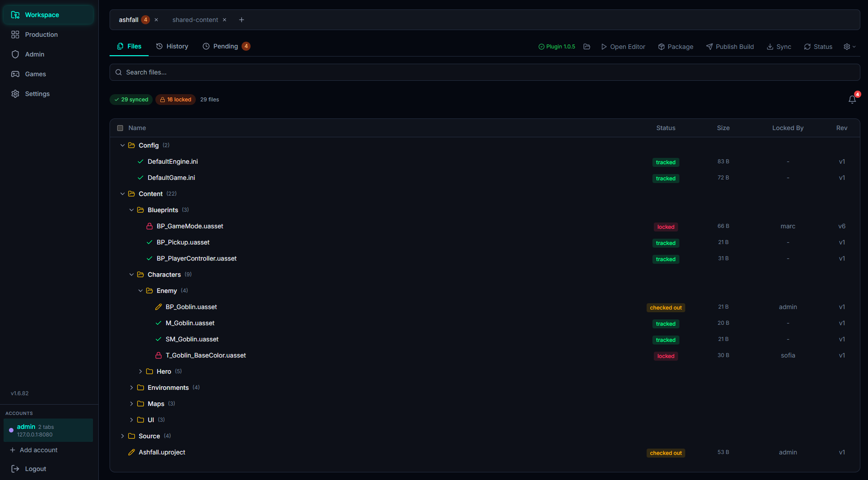Click lock icon of BP_GameMode.uasset

(150, 226)
